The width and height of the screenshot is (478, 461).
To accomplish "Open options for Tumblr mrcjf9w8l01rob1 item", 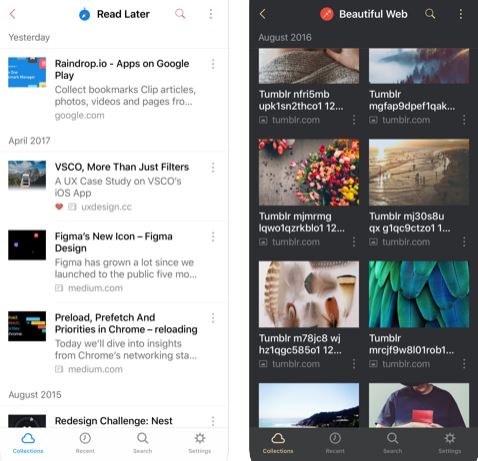I will pyautogui.click(x=464, y=364).
